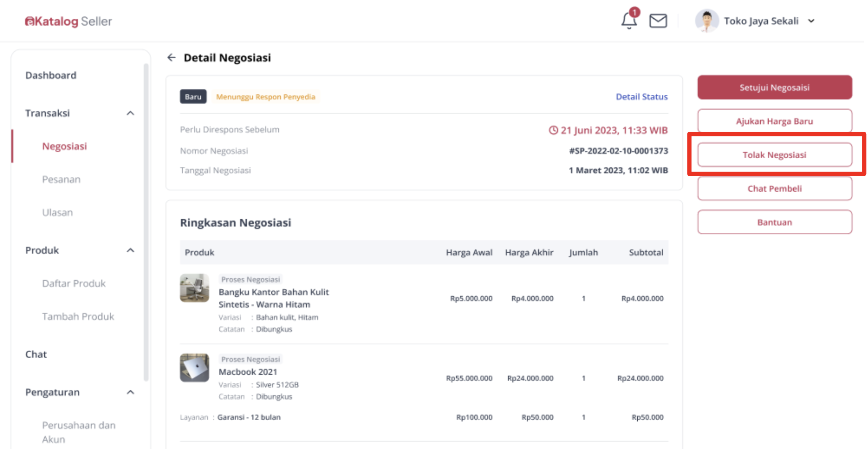The image size is (868, 449).
Task: Click negotiation number #SP-2022-02-10-0001373
Action: pos(619,151)
